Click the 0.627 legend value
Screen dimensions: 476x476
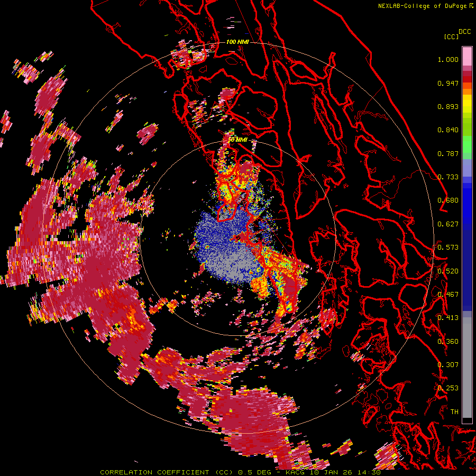point(448,224)
